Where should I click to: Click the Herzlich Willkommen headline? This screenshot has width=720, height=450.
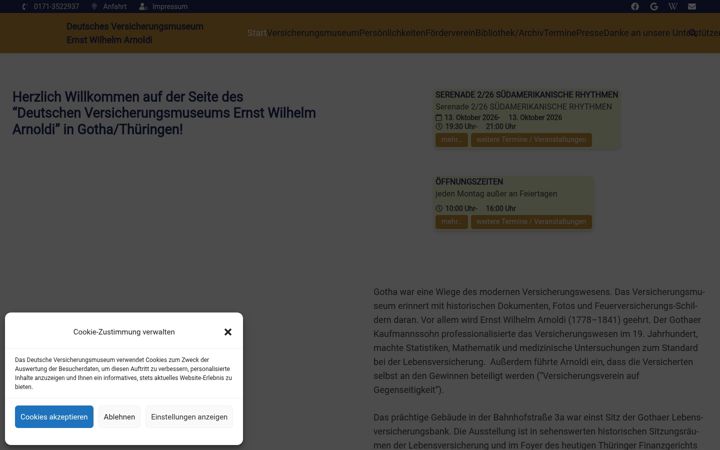click(164, 113)
